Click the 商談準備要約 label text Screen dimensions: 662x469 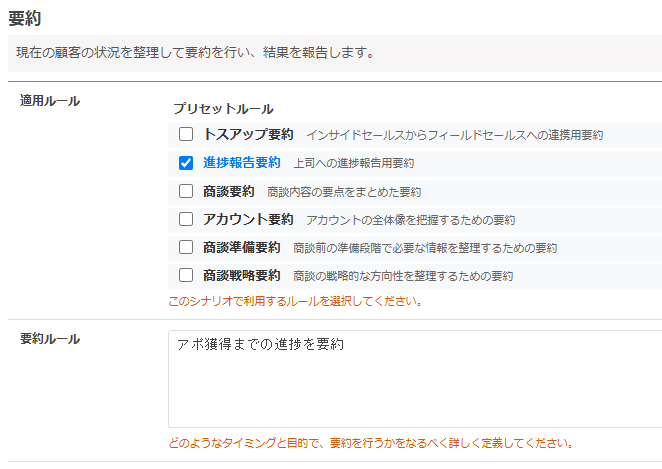click(x=241, y=247)
